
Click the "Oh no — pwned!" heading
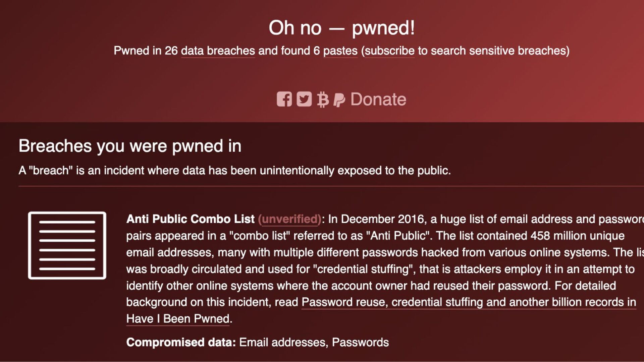(342, 28)
